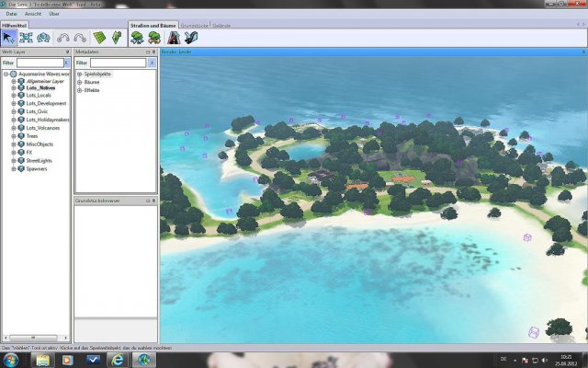This screenshot has width=588, height=368.
Task: Click the layer icon beside Lots_Locals
Action: 21,96
